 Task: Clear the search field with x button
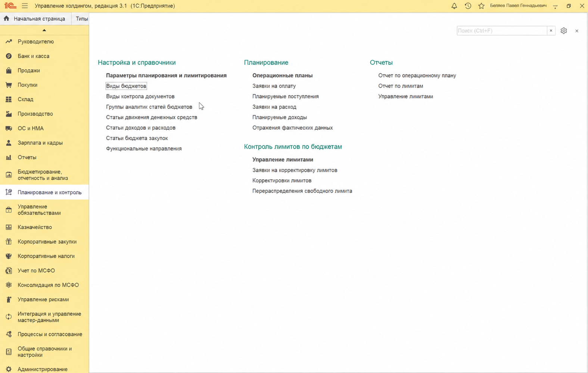click(551, 31)
